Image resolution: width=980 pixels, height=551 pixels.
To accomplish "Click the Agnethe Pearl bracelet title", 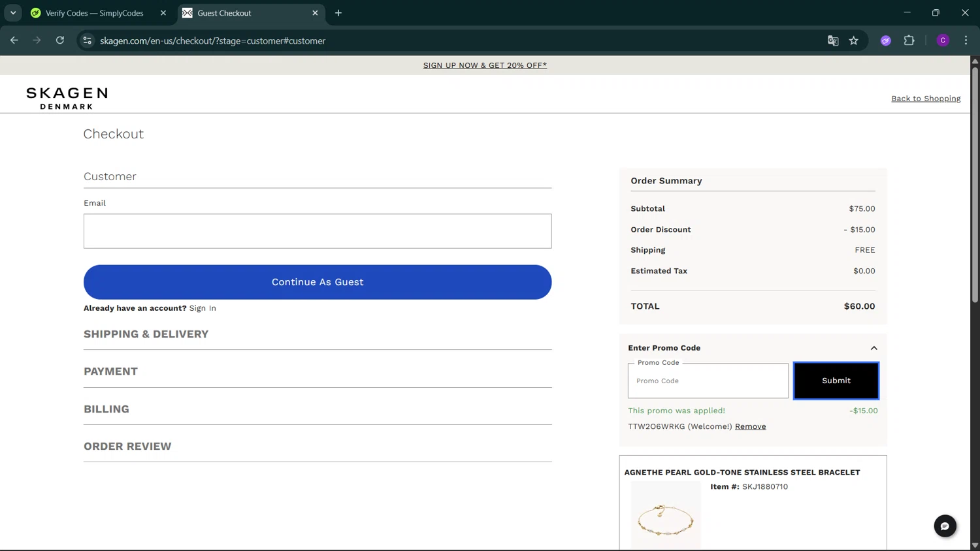I will pyautogui.click(x=742, y=472).
